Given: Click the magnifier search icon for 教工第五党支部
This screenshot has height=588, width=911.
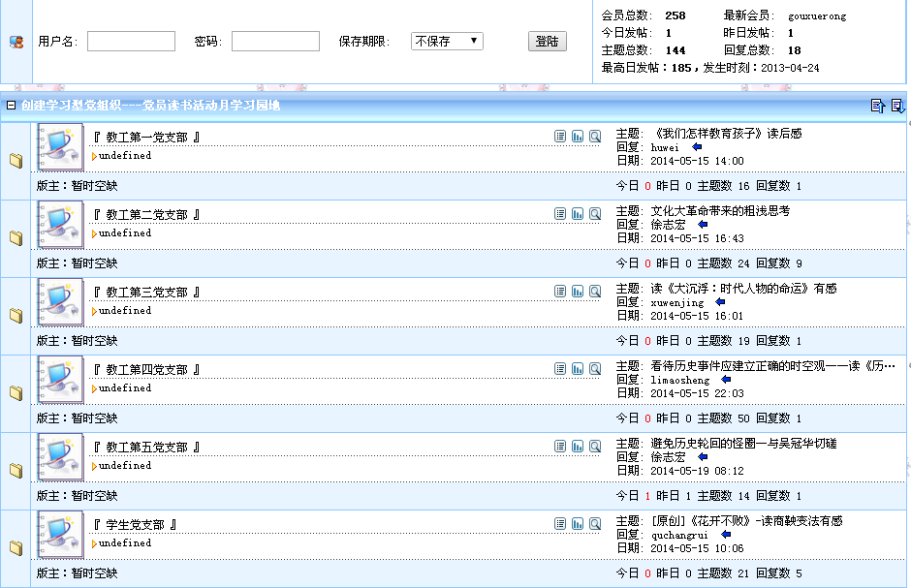Looking at the screenshot, I should [595, 446].
